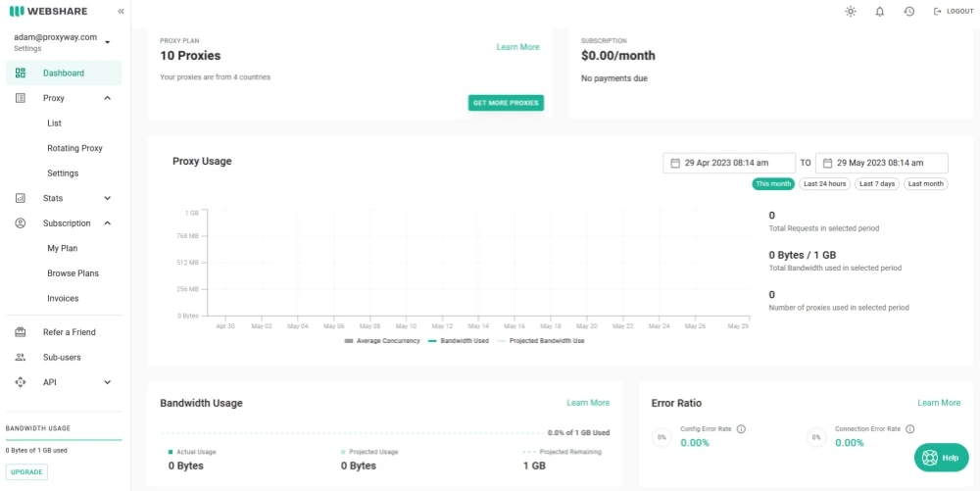980x491 pixels.
Task: Click info icon beside Connection Error Rate
Action: 910,429
